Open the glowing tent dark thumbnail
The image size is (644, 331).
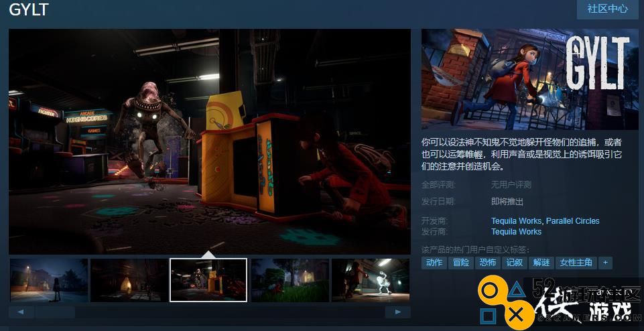[129, 280]
